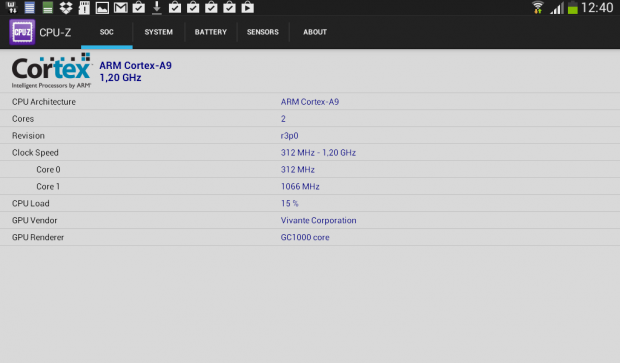This screenshot has height=363, width=620.
Task: Tap the Cores label
Action: coord(23,119)
